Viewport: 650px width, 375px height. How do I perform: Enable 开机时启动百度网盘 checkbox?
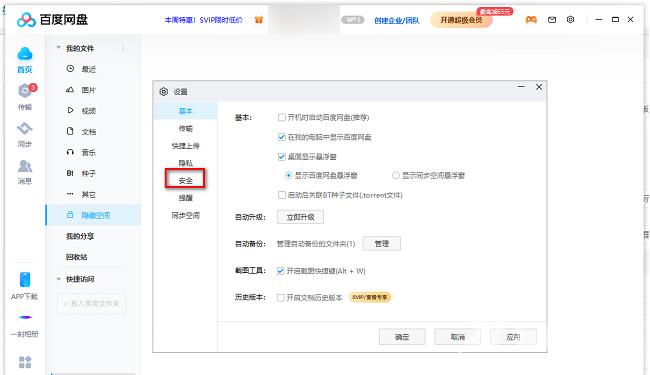[x=281, y=117]
